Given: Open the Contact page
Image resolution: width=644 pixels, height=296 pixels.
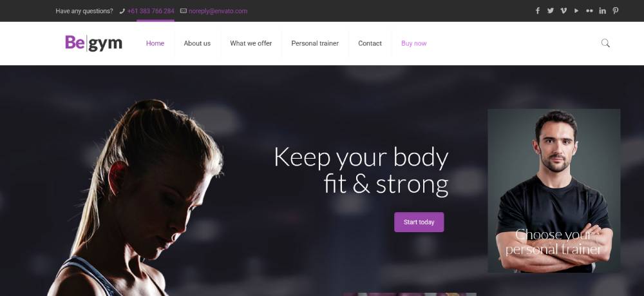Looking at the screenshot, I should 370,43.
